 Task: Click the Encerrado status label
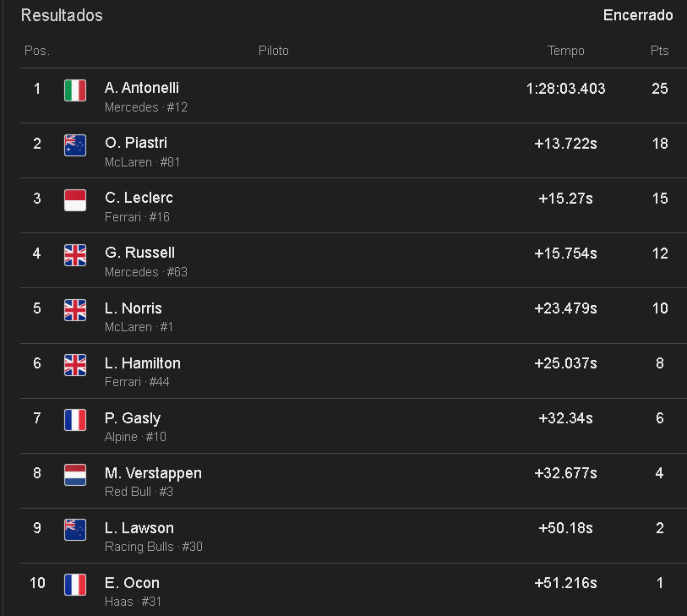tap(638, 15)
